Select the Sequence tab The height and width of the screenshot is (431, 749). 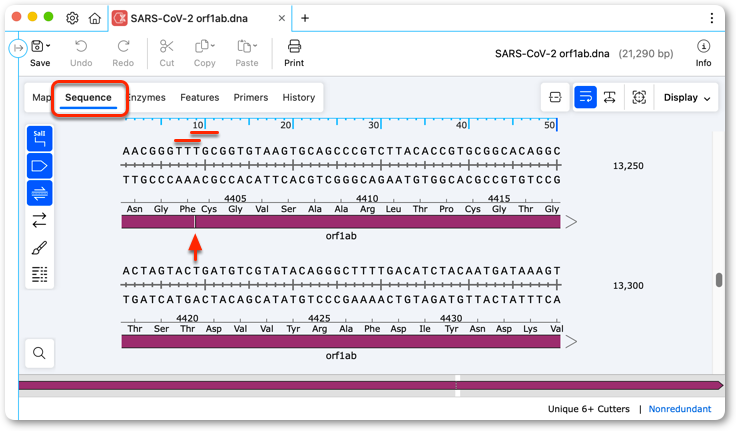point(88,97)
